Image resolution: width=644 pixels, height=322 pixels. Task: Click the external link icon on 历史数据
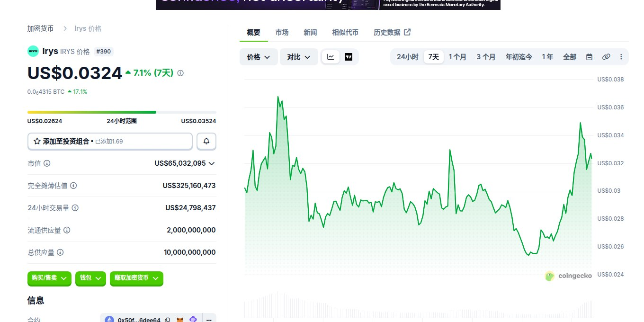pyautogui.click(x=407, y=32)
